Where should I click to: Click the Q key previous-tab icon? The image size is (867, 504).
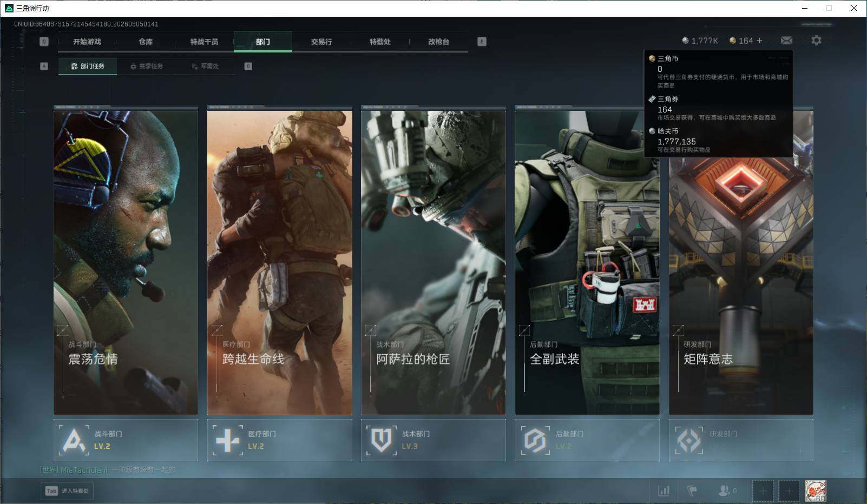click(44, 42)
